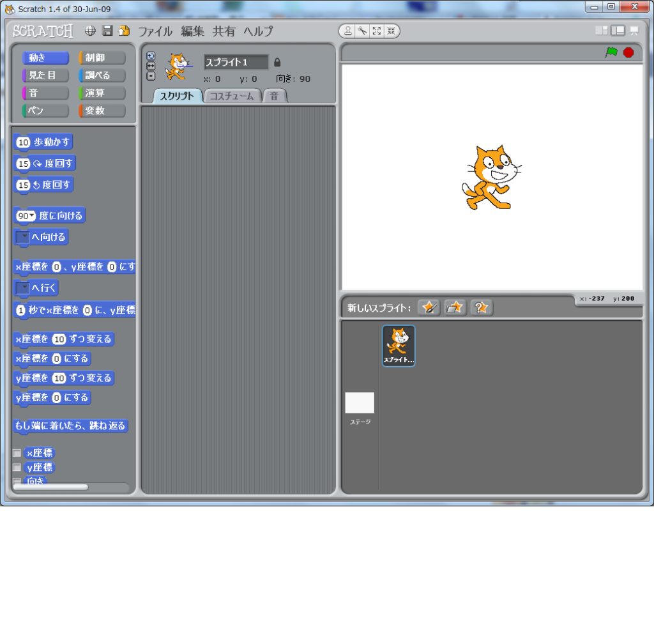Screen dimensions: 654x644
Task: Select the 見た目 block category
Action: point(45,75)
